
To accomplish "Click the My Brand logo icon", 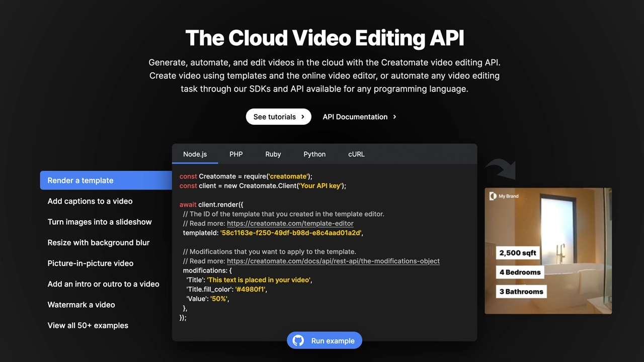I will click(493, 196).
